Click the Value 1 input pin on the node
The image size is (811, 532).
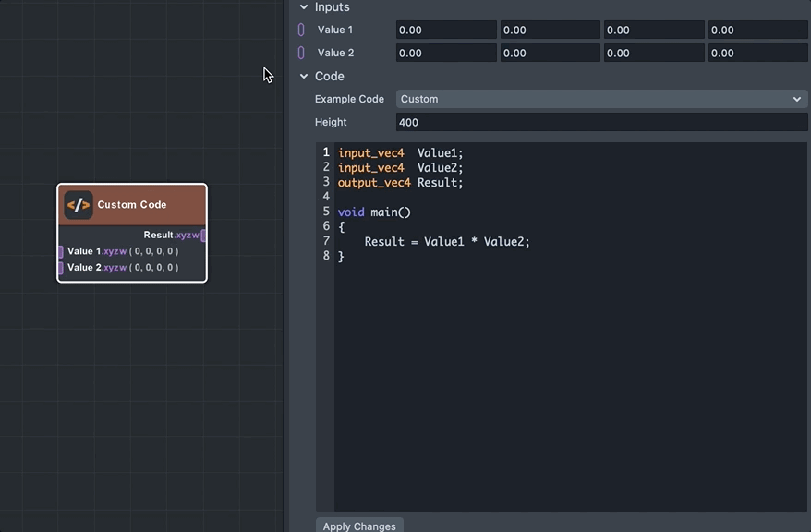pos(61,250)
